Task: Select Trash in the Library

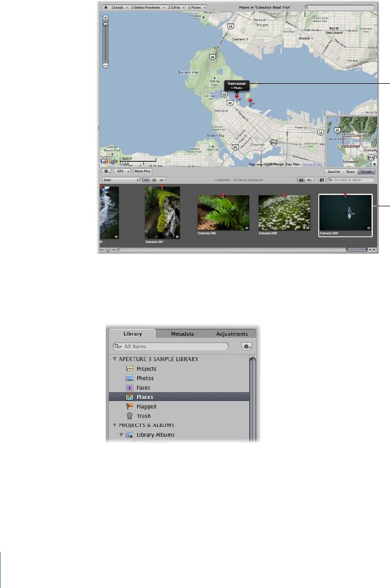Action: coord(179,416)
